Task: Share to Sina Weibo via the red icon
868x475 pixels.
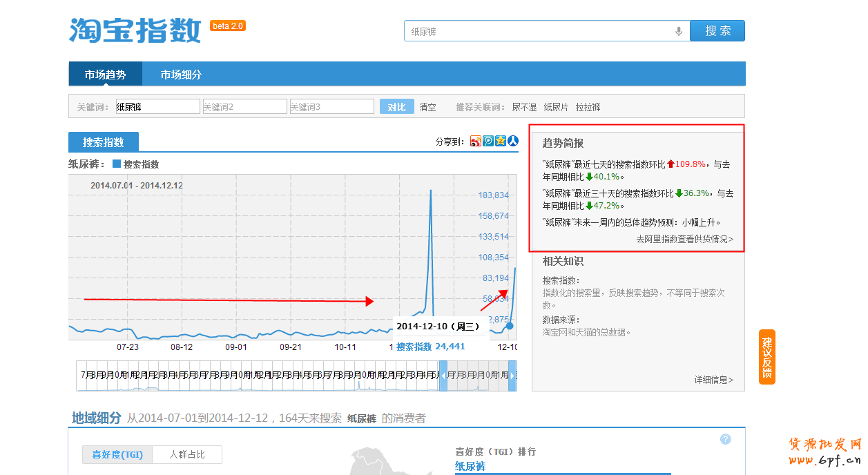Action: tap(476, 142)
